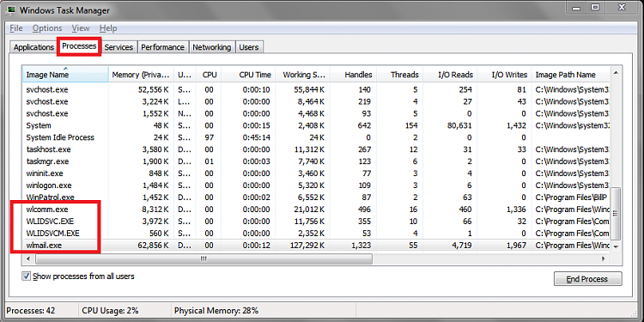Screen dimensions: 644x322
Task: Sort by Image Name column header
Action: pyautogui.click(x=66, y=75)
